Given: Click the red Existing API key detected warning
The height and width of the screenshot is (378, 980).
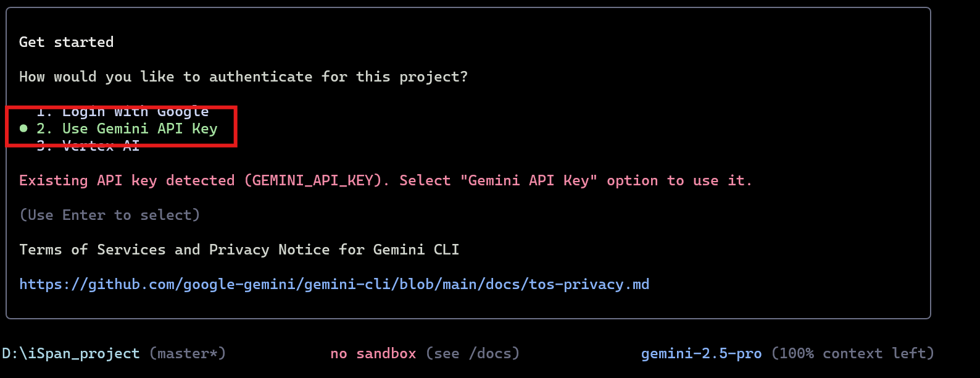Looking at the screenshot, I should tap(386, 180).
